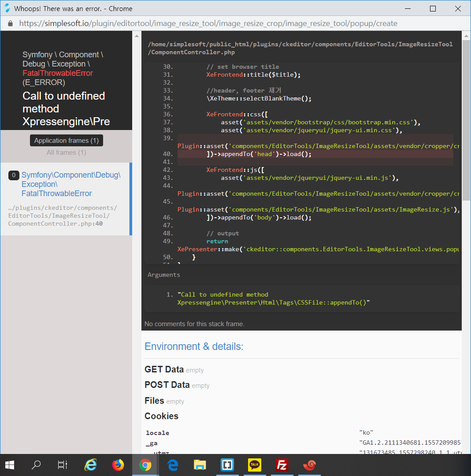Click the Arguments section label
471x476 pixels.
click(x=163, y=275)
